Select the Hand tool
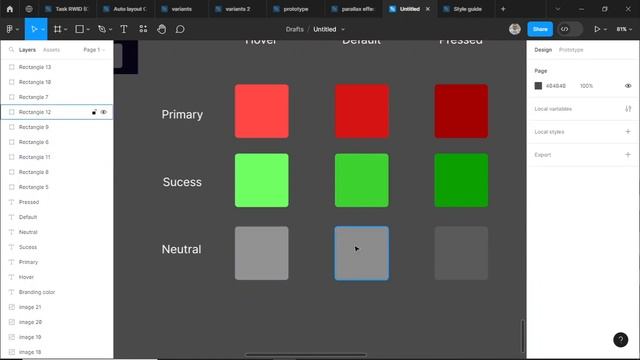Viewport: 640px width, 360px height. point(162,29)
